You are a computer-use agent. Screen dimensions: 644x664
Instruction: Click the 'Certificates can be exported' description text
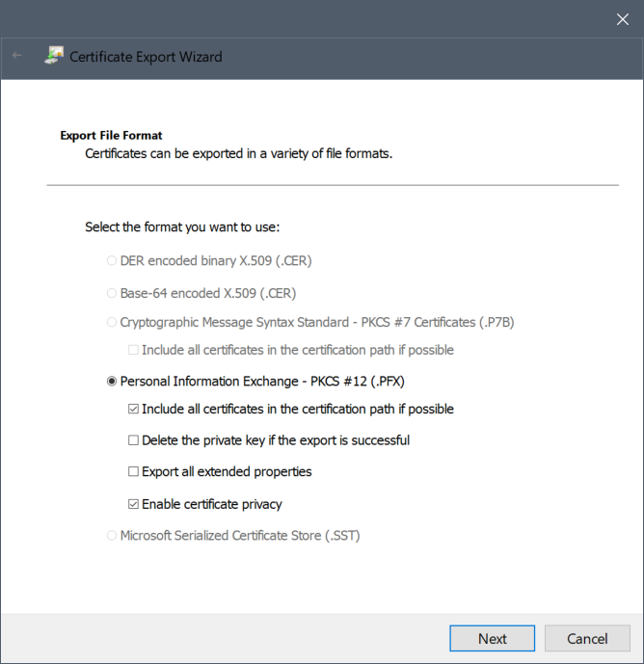[238, 153]
